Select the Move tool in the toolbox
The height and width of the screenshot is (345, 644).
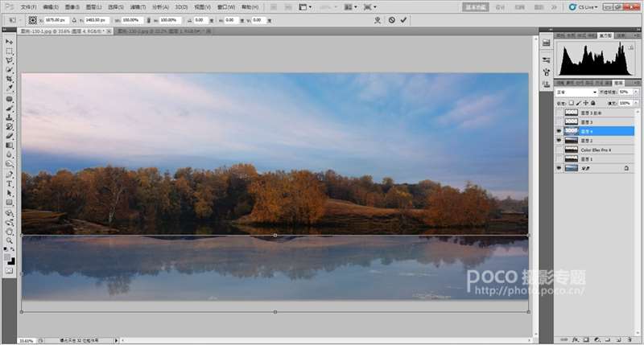point(10,42)
